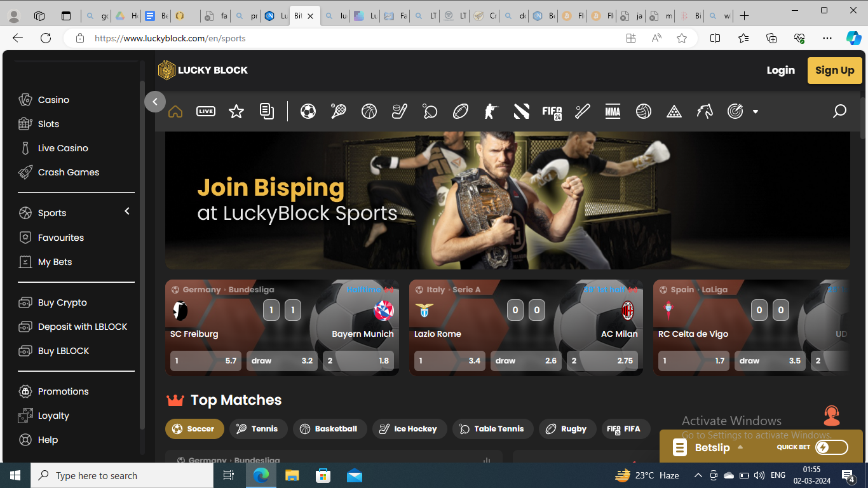Select the baseball bat sport icon
The image size is (868, 488).
pos(583,111)
